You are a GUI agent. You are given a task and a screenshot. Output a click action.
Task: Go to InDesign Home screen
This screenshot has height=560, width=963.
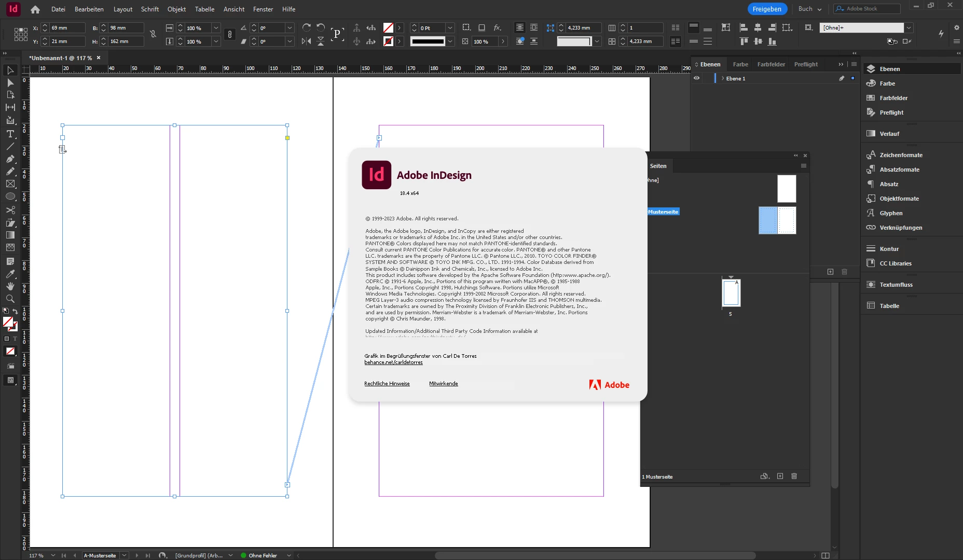[x=35, y=9]
